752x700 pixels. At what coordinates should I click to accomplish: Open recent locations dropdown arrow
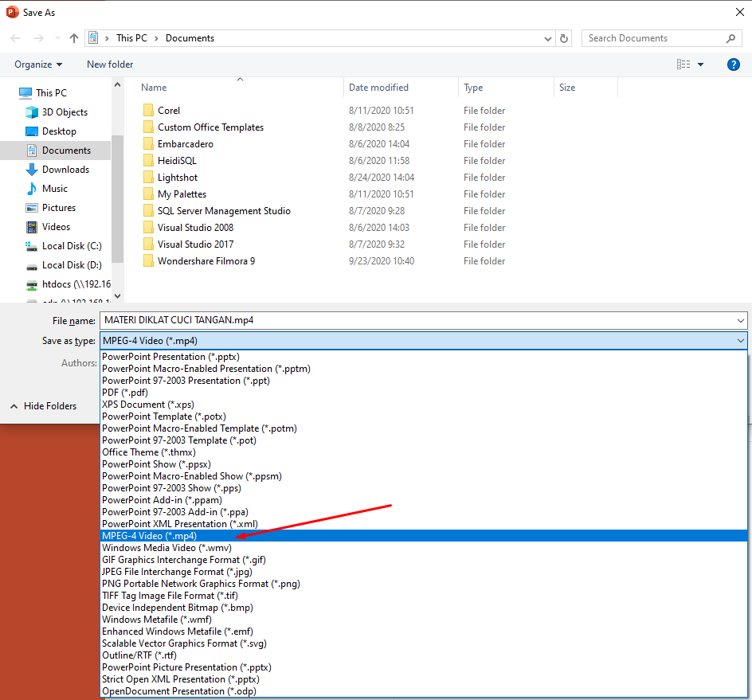point(57,38)
